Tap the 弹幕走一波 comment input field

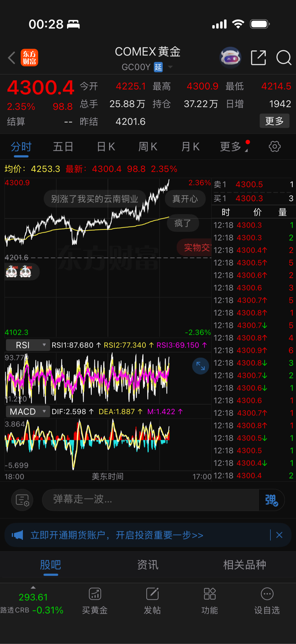[x=150, y=500]
